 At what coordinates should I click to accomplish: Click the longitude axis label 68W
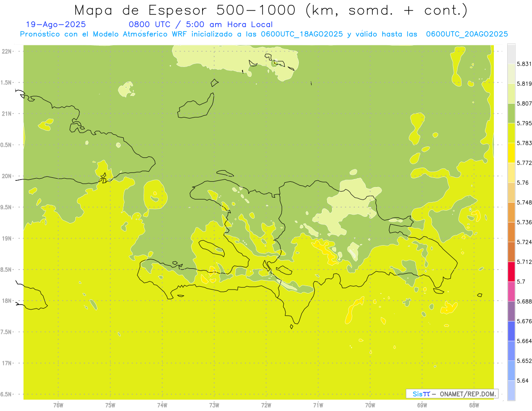click(474, 405)
